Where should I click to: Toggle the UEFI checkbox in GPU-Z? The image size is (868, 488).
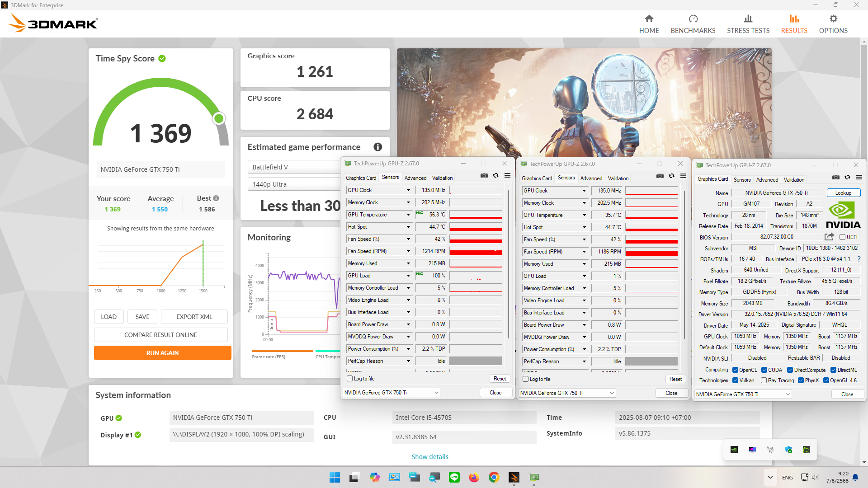[x=842, y=237]
